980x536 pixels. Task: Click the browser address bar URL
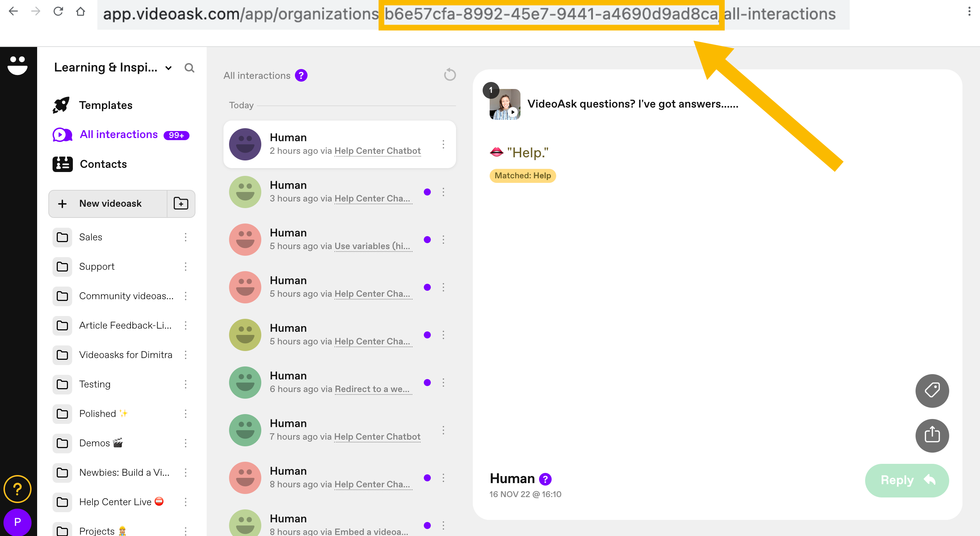point(473,14)
